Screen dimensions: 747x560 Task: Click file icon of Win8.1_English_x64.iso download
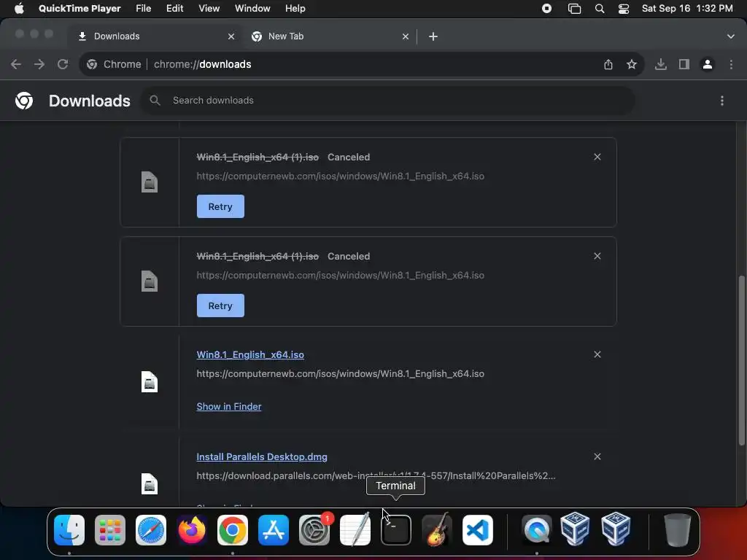click(x=149, y=382)
